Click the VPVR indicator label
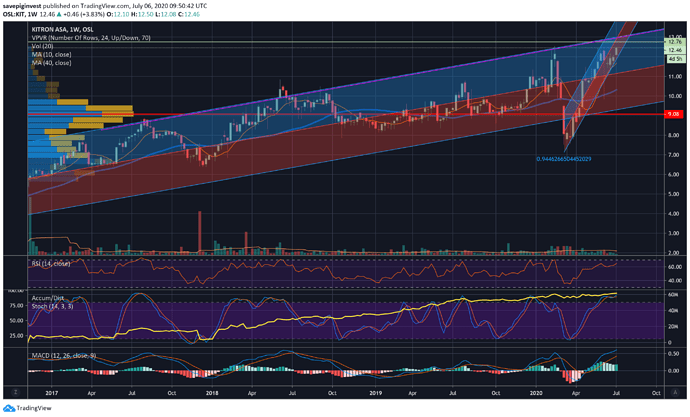This screenshot has height=417, width=690. point(91,38)
